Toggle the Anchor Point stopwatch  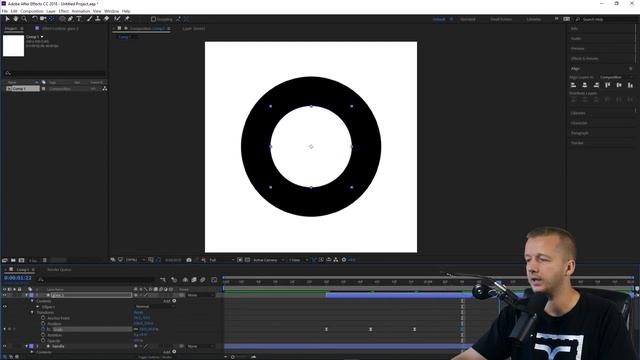point(43,318)
